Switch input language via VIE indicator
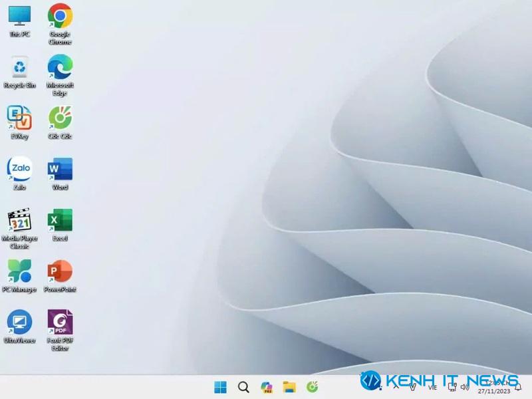 tap(433, 387)
